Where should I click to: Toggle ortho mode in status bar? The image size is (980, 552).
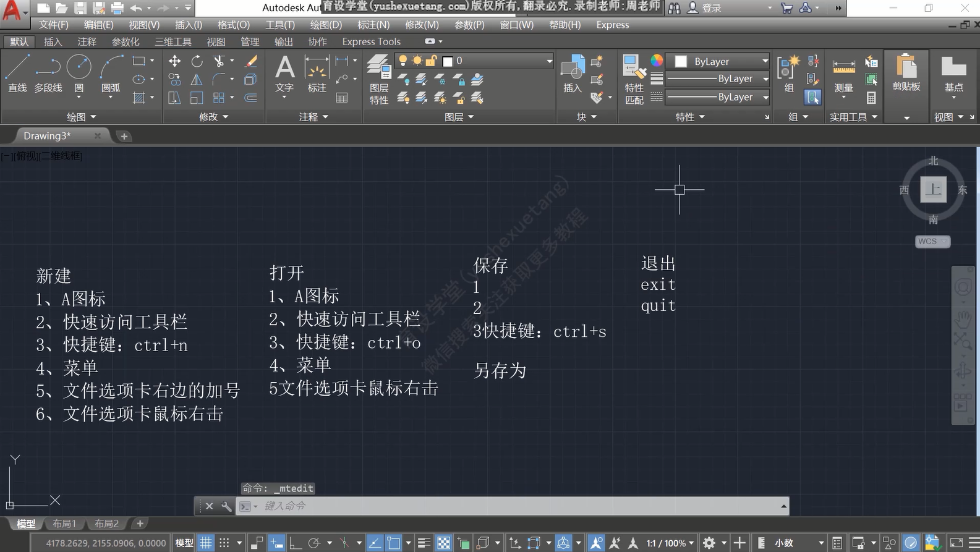(x=296, y=543)
